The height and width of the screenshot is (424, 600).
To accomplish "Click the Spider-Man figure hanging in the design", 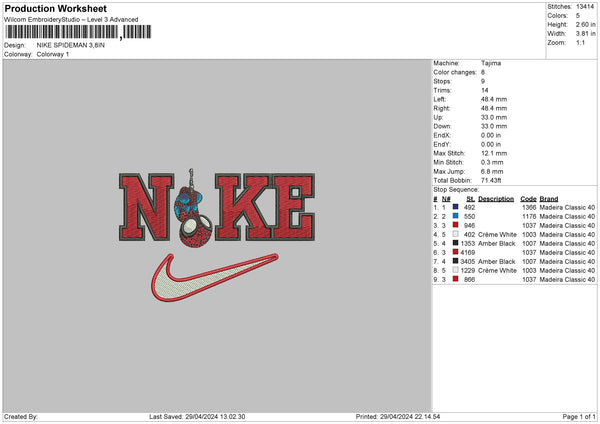I will tap(193, 209).
